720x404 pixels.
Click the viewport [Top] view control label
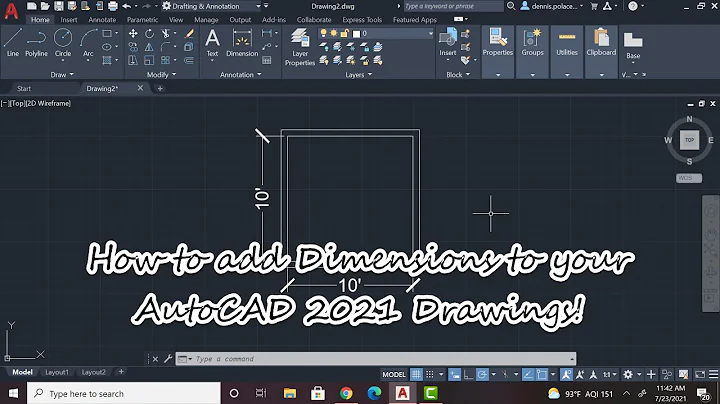point(17,103)
